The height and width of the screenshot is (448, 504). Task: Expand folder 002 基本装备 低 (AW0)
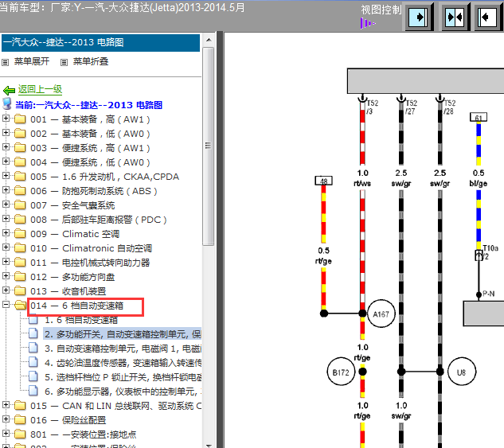click(6, 132)
